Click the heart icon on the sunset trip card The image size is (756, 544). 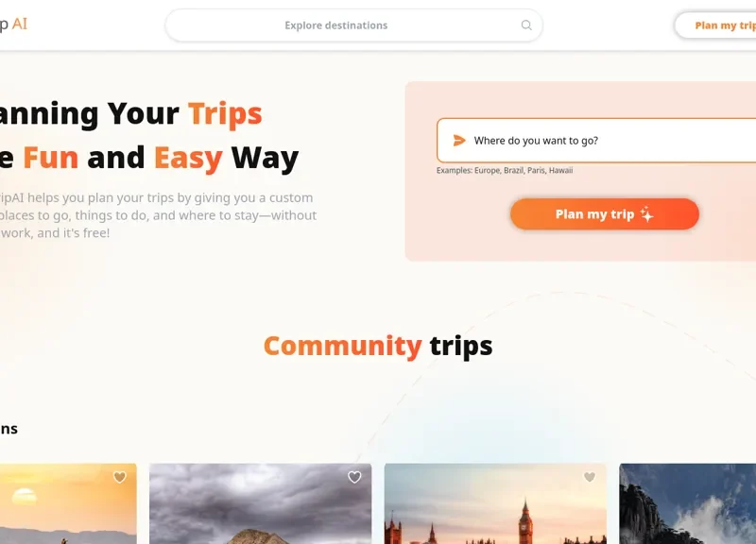pyautogui.click(x=119, y=478)
